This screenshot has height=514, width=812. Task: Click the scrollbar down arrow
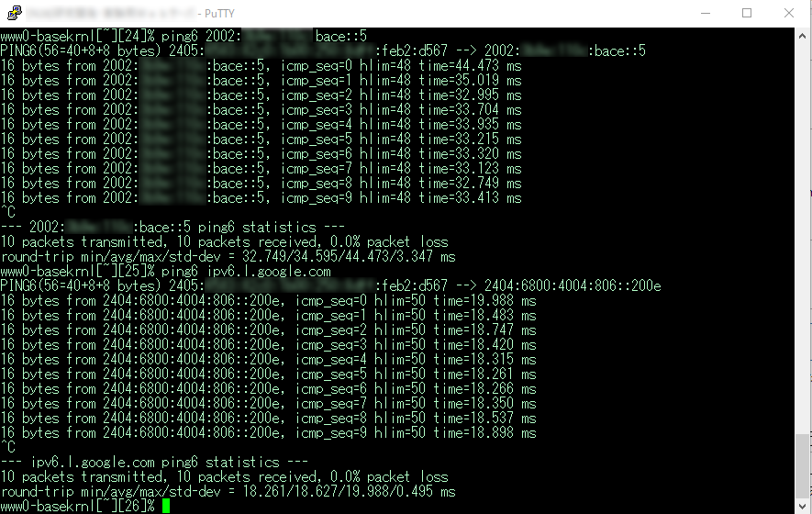tap(803, 507)
